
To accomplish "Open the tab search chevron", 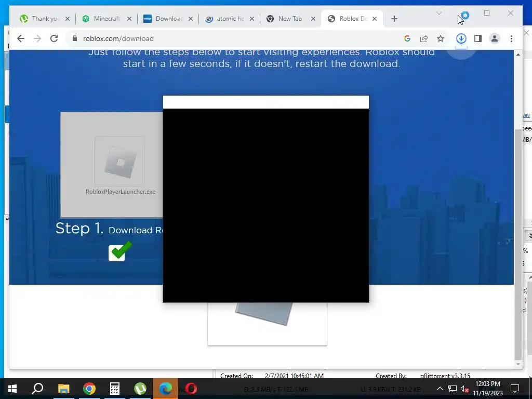I will 438,13.
